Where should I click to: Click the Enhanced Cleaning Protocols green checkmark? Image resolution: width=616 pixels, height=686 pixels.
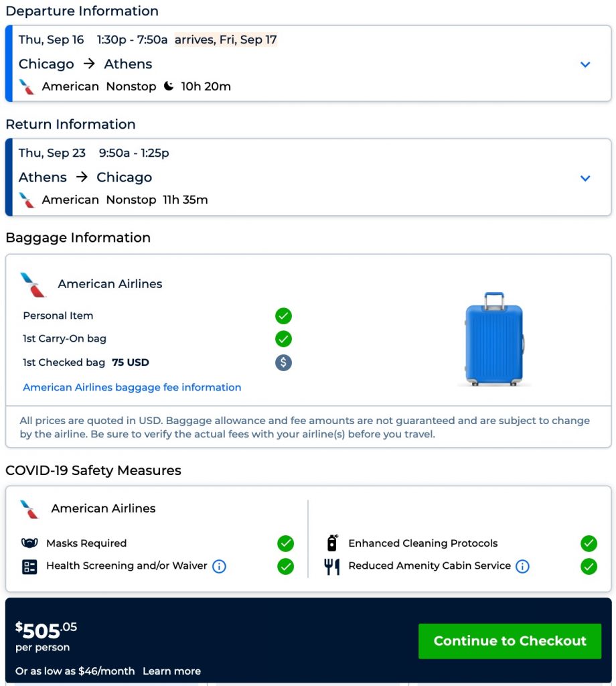(x=589, y=543)
